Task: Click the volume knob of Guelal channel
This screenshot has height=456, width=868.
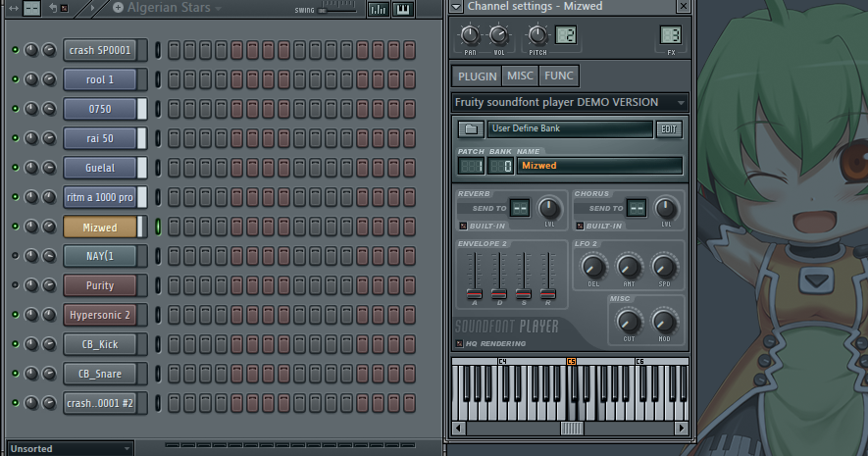Action: coord(49,167)
